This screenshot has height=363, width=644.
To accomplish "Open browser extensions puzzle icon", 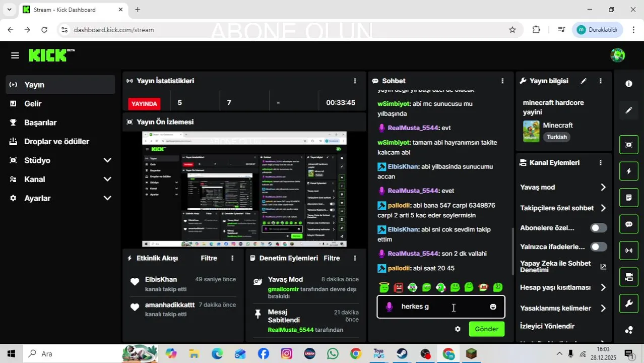I will [x=536, y=30].
